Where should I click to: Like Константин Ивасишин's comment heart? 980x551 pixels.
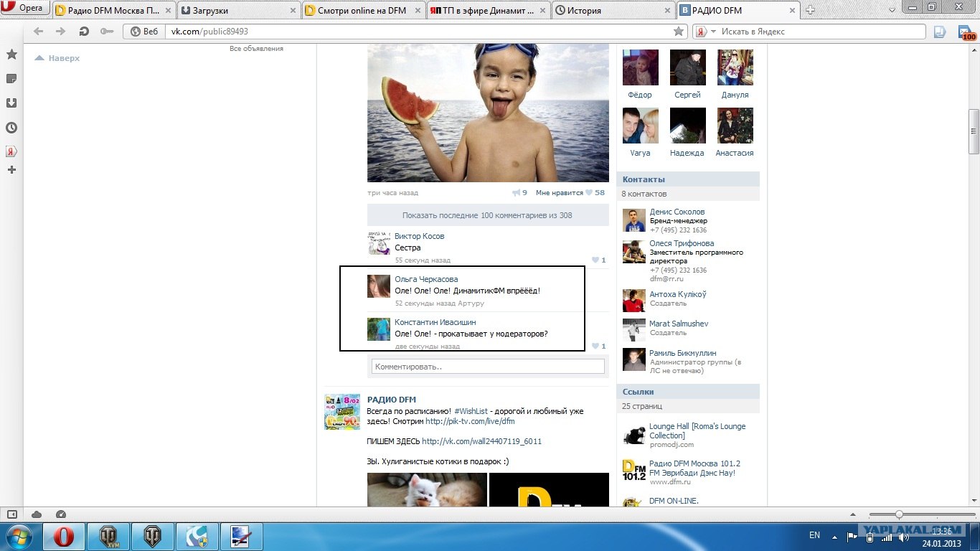click(x=595, y=347)
